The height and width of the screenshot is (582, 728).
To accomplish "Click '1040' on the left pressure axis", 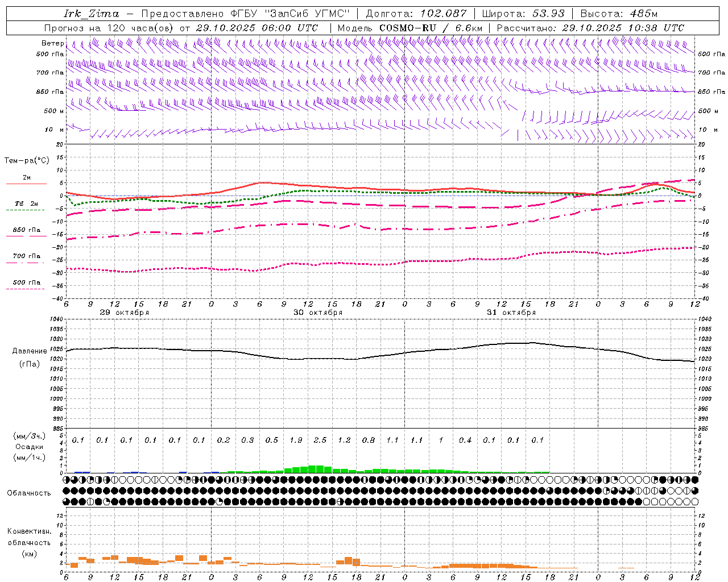I will tap(56, 319).
